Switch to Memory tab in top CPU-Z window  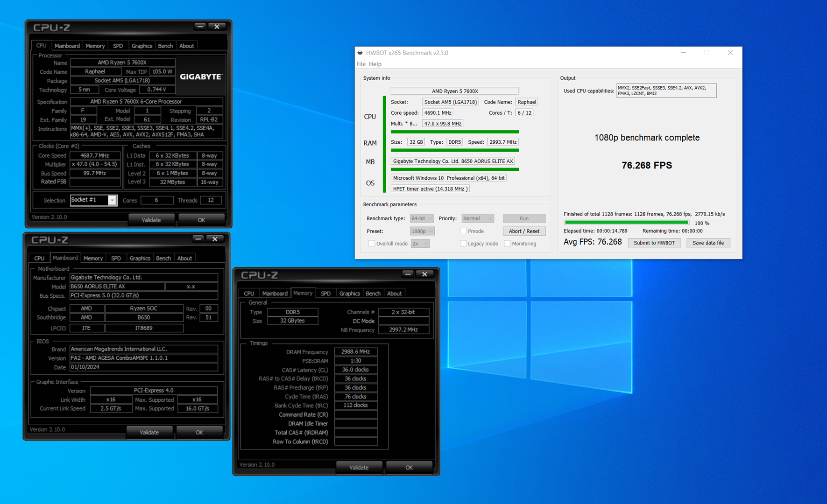pos(95,46)
